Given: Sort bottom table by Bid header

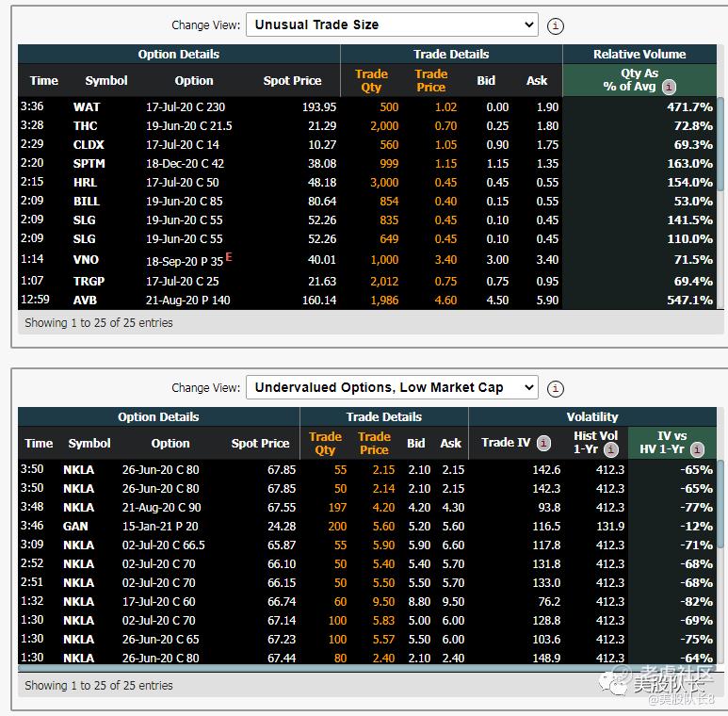Looking at the screenshot, I should 415,444.
